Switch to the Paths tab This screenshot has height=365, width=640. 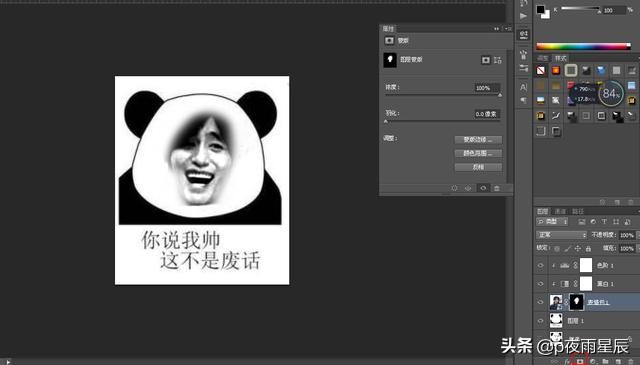point(578,211)
